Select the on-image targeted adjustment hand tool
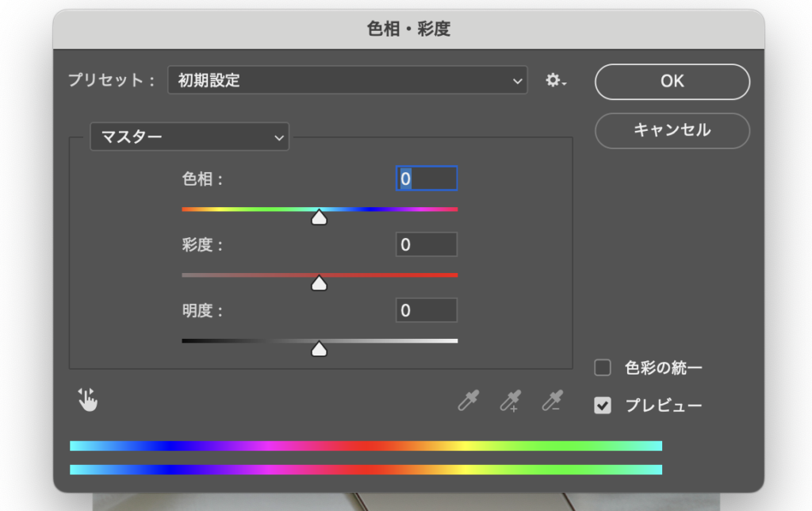This screenshot has width=812, height=511. click(x=87, y=401)
